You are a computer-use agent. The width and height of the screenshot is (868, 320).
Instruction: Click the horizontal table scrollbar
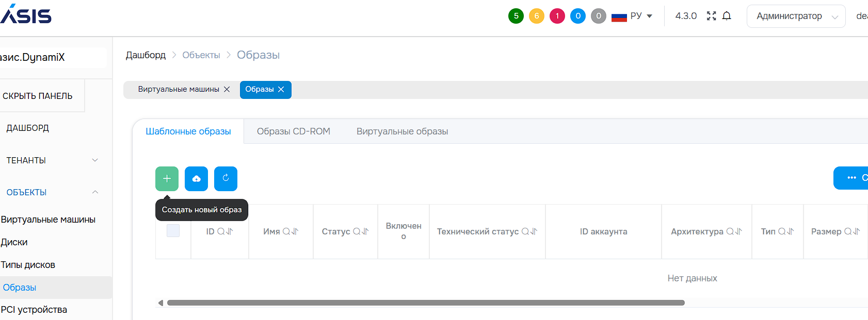[425, 303]
